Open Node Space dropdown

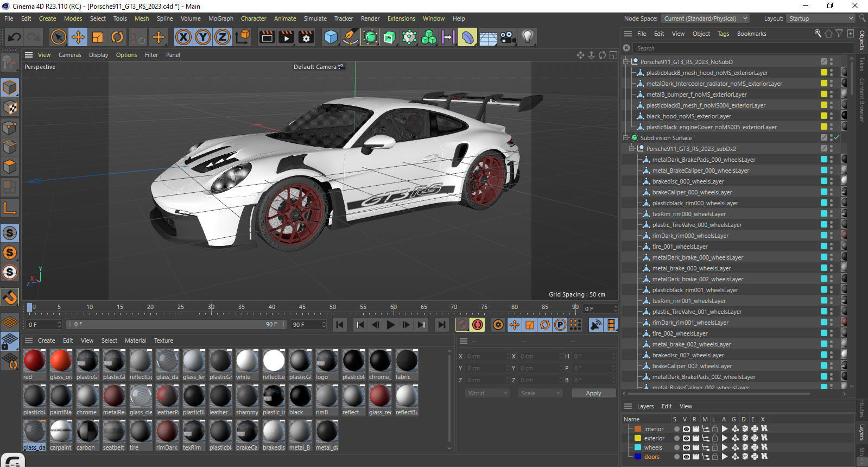click(x=705, y=18)
